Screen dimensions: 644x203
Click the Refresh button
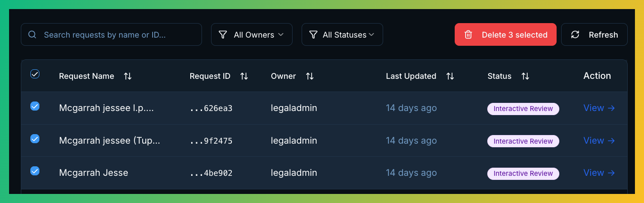pyautogui.click(x=594, y=35)
